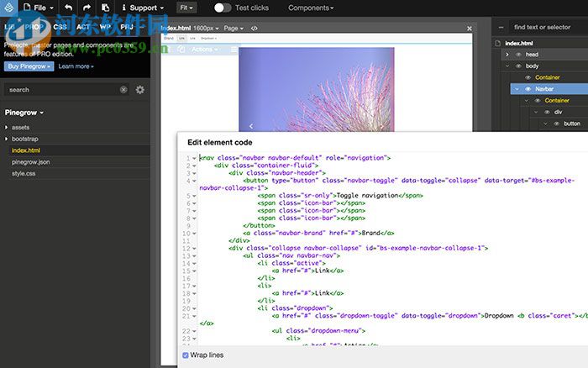Toggle visibility of body node
Image resolution: width=588 pixels, height=368 pixels.
(x=518, y=66)
